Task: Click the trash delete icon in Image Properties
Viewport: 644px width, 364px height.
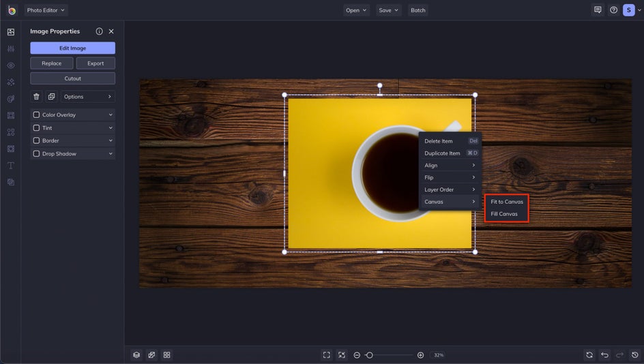Action: 37,97
